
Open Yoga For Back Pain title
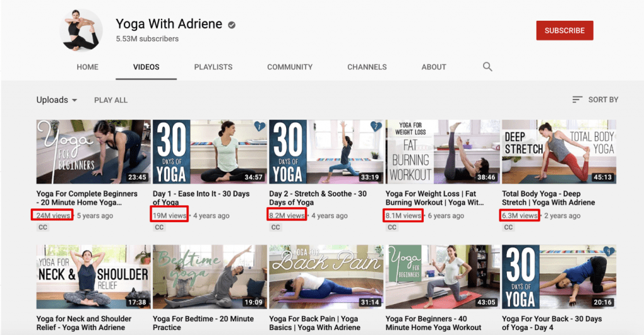point(314,323)
